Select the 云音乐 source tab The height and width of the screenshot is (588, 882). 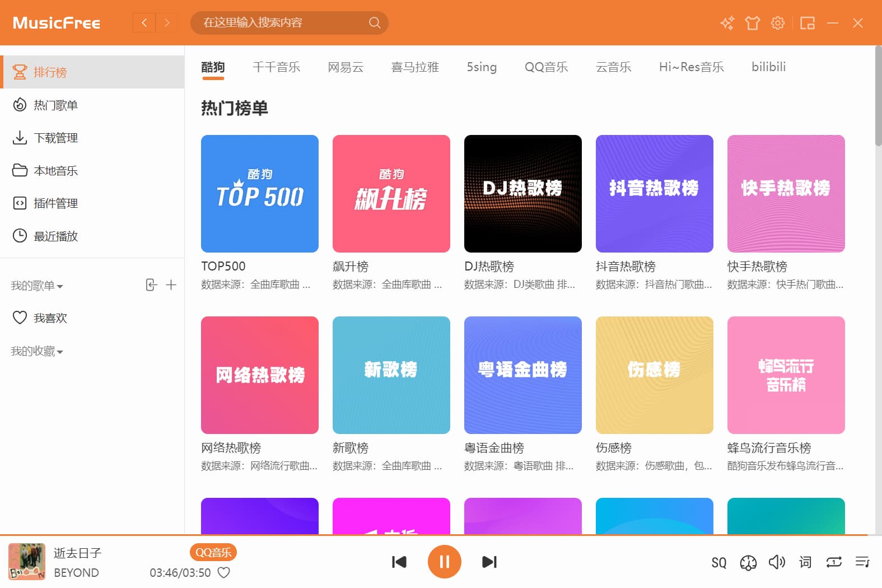click(614, 67)
